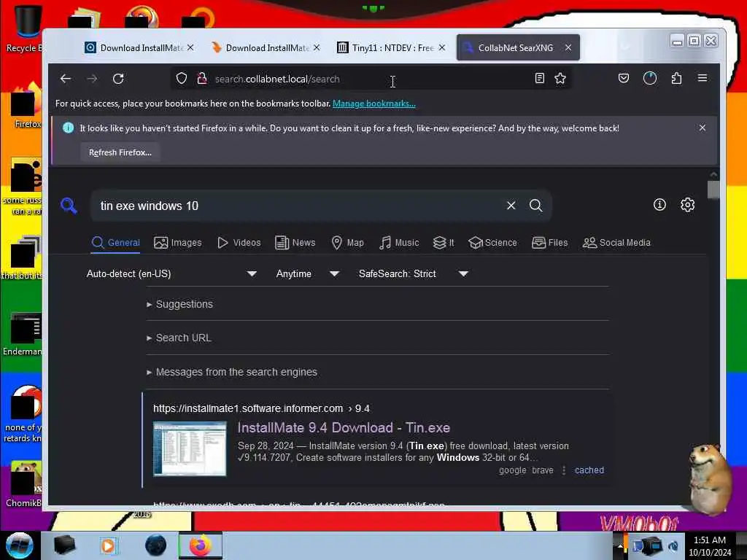Select the Map search category
This screenshot has height=560, width=747.
[x=347, y=242]
